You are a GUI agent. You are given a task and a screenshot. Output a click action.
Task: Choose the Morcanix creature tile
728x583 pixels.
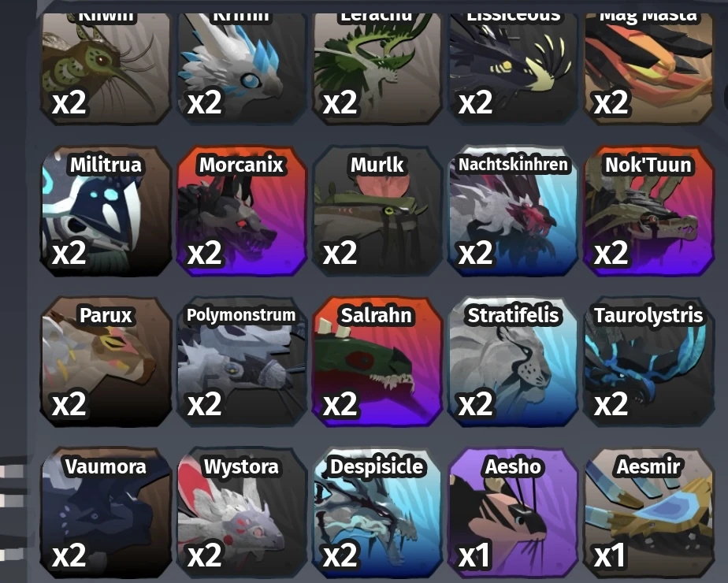click(x=241, y=211)
